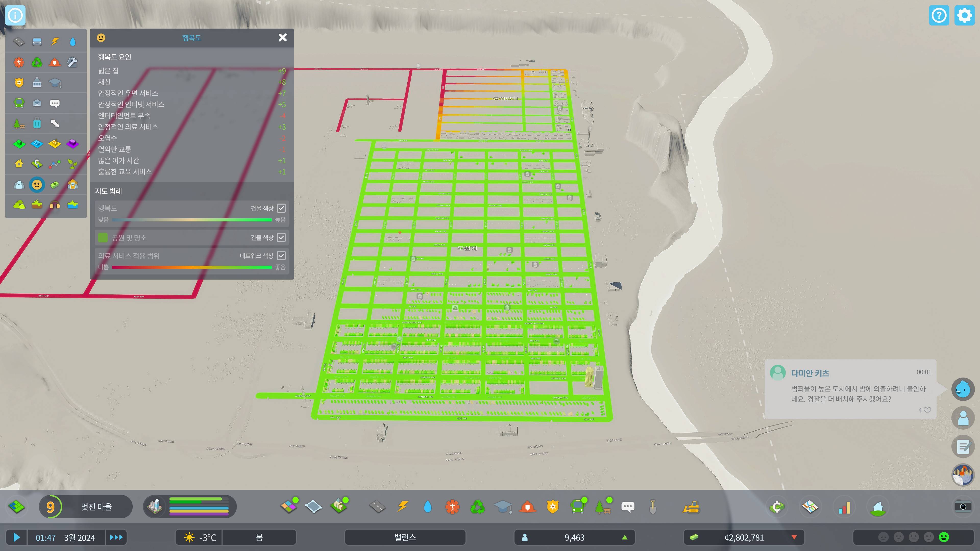This screenshot has width=980, height=551.
Task: Like 다미안 키츠's chirp with heart
Action: click(x=927, y=410)
